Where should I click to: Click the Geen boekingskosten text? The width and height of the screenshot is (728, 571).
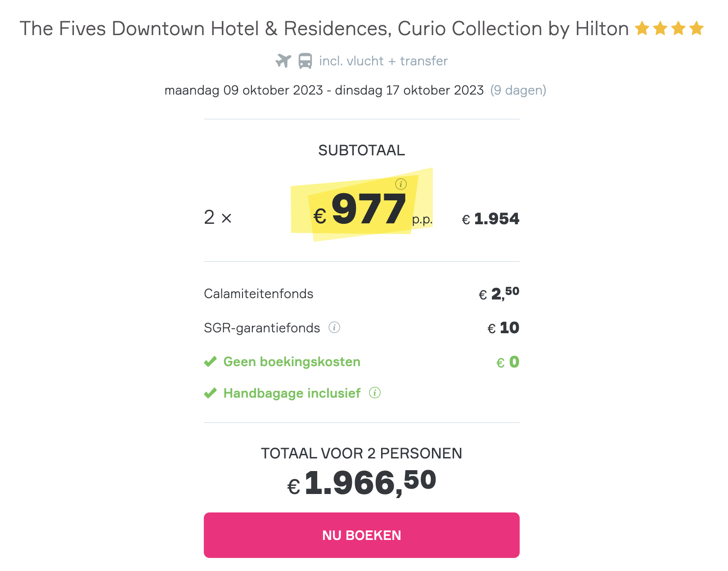292,362
